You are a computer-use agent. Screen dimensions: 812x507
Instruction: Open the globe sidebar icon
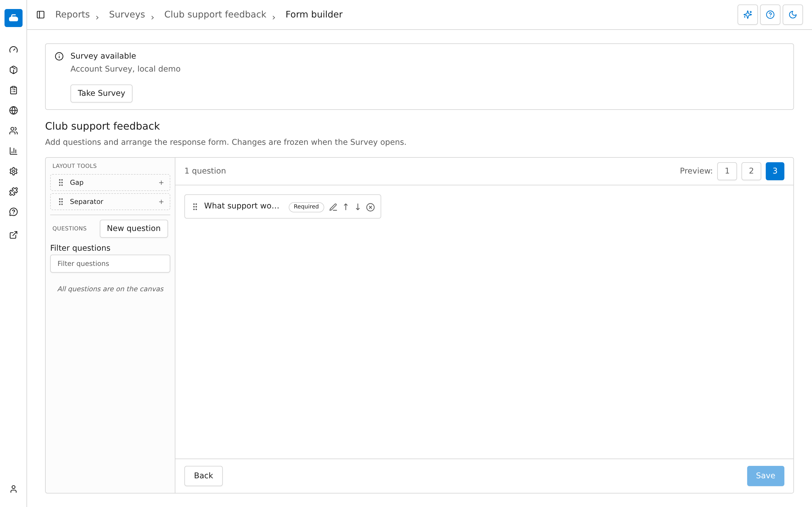tap(14, 110)
